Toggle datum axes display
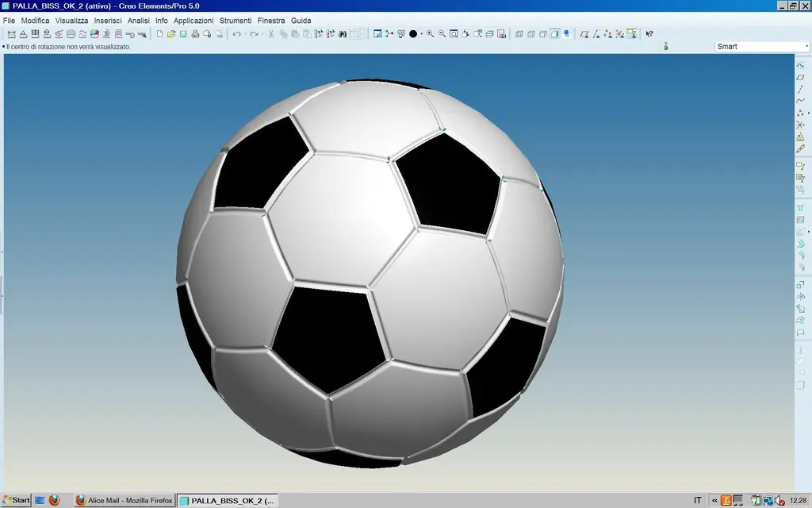 tap(596, 34)
